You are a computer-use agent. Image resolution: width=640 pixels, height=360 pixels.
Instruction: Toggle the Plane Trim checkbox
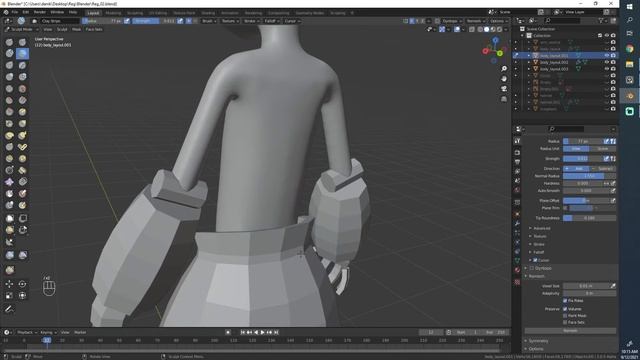(x=565, y=208)
